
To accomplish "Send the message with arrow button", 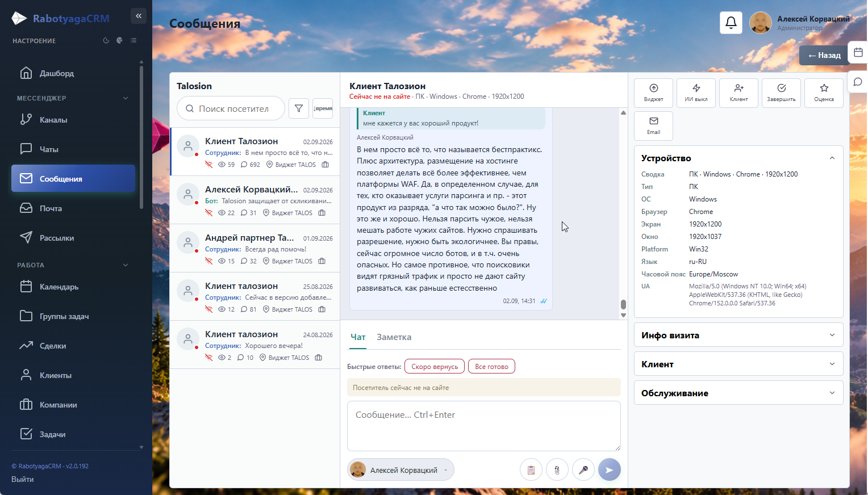I will pyautogui.click(x=610, y=470).
